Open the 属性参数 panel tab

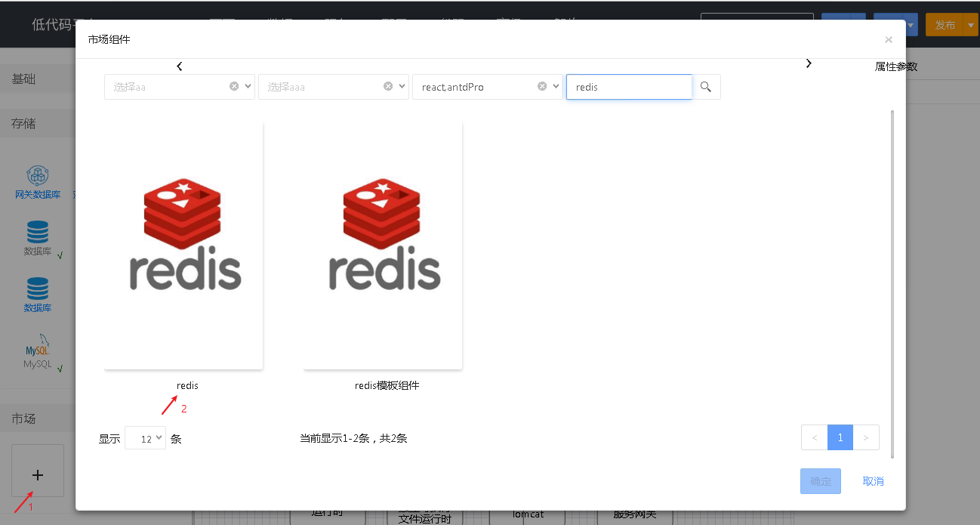896,66
